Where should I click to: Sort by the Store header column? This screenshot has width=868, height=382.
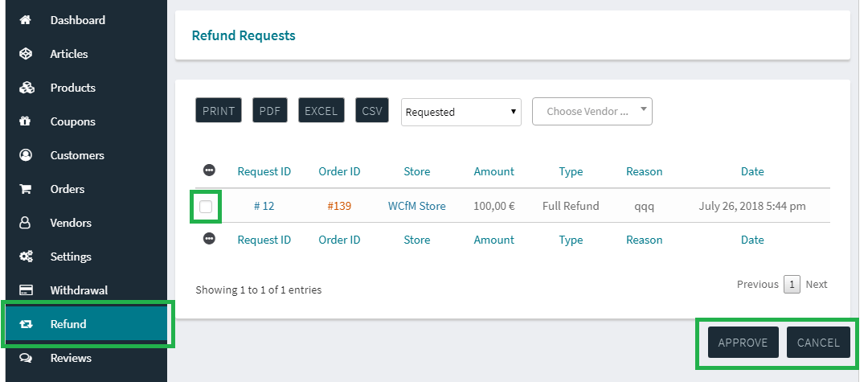pyautogui.click(x=417, y=171)
